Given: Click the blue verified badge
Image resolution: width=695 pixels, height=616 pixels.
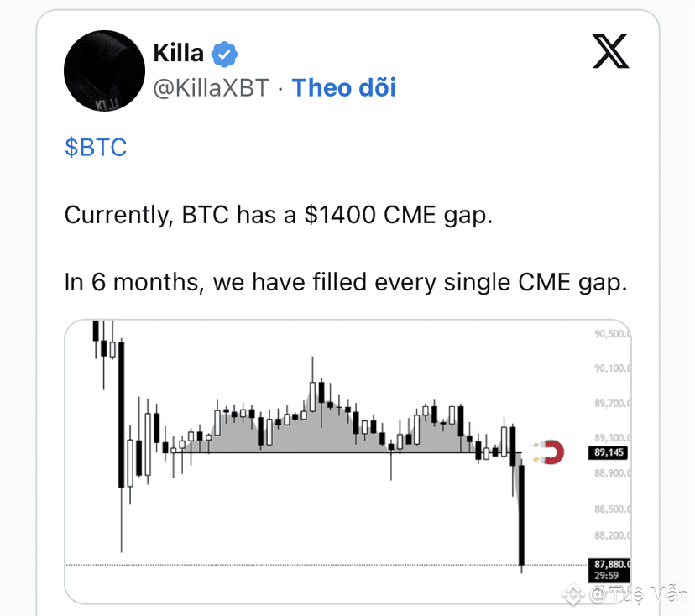Looking at the screenshot, I should coord(224,55).
